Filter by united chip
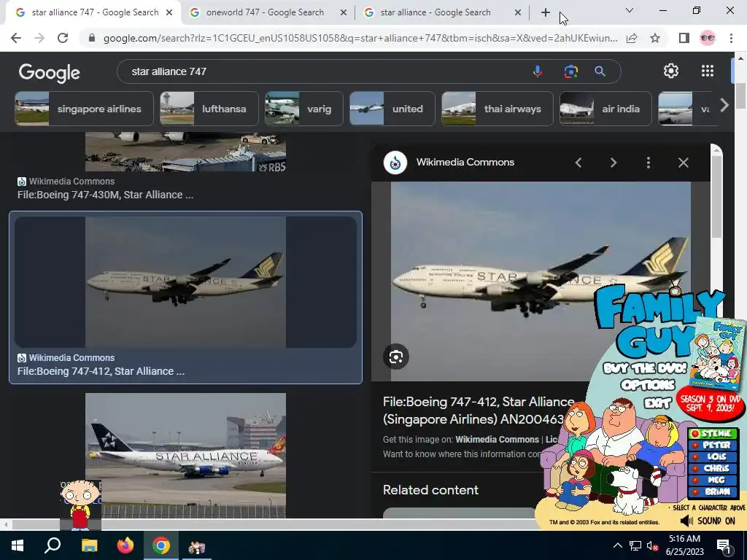 [392, 109]
